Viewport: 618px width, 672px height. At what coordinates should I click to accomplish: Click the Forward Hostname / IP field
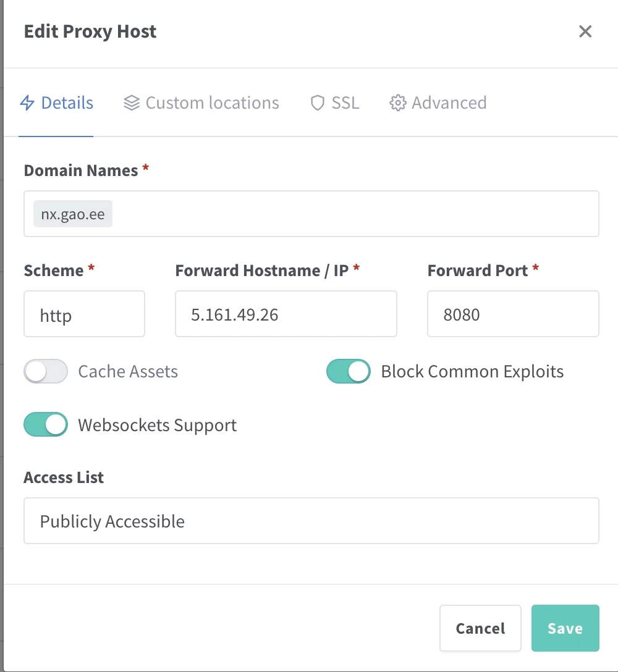click(286, 314)
